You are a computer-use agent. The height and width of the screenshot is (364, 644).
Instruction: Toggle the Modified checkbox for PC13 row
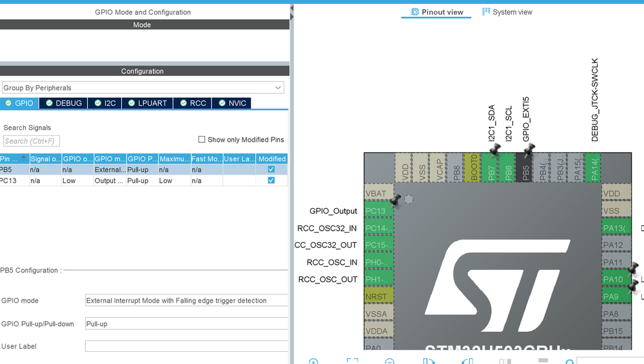[x=271, y=180]
